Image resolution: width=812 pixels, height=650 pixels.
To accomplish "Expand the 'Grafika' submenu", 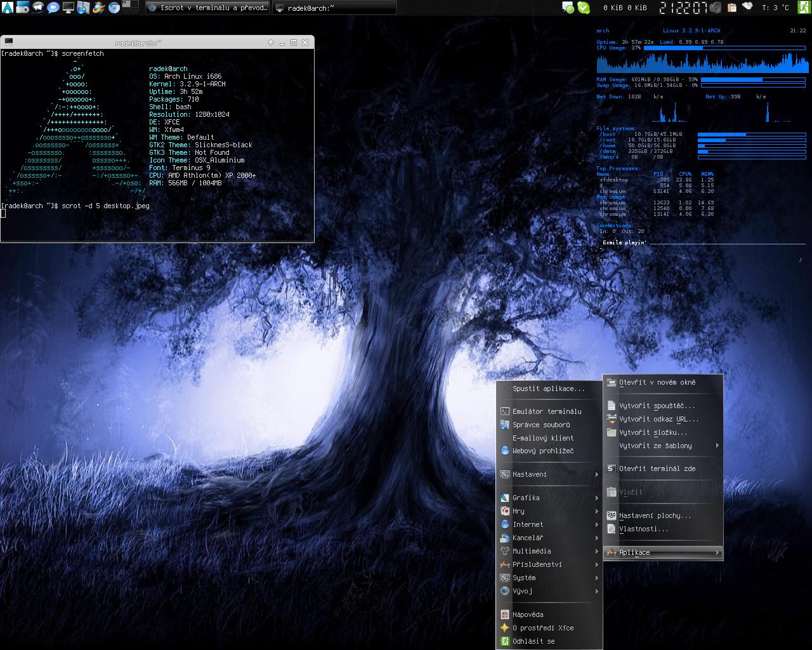I will (x=548, y=498).
